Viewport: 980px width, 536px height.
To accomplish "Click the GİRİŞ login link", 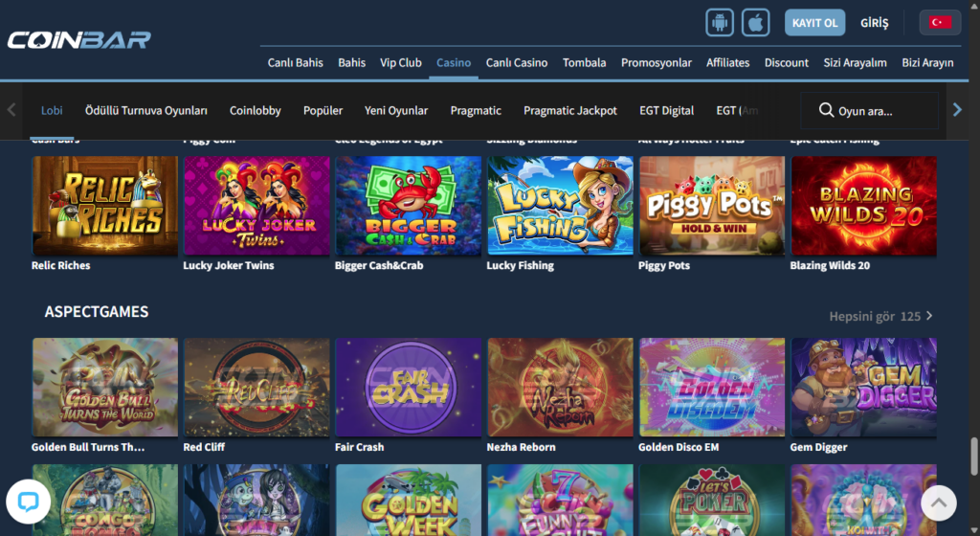I will click(x=874, y=22).
